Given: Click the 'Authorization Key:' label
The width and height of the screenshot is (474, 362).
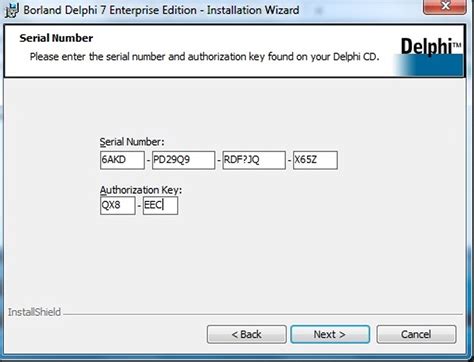Looking at the screenshot, I should 141,190.
